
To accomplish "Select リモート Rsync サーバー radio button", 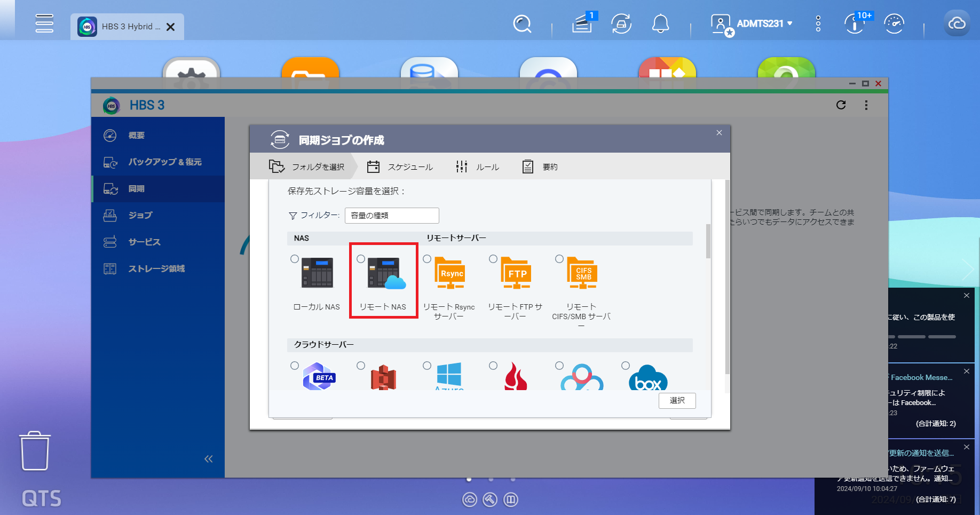I will pos(427,259).
